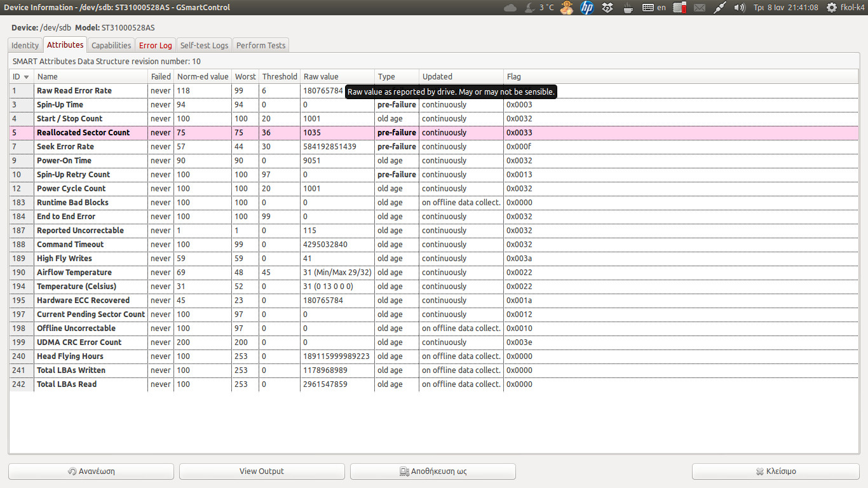Go to the Perform Tests tab

click(x=261, y=45)
